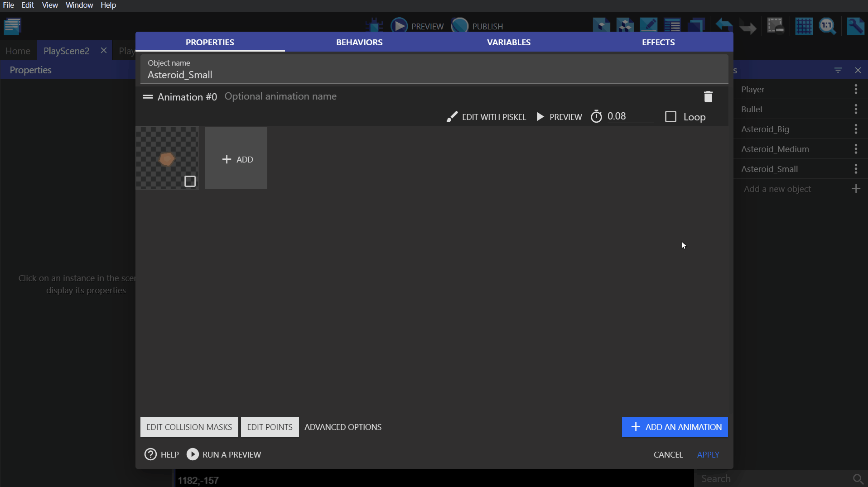Viewport: 868px width, 487px height.
Task: Open three-dot menu for Asteroid_Small object
Action: click(x=856, y=169)
